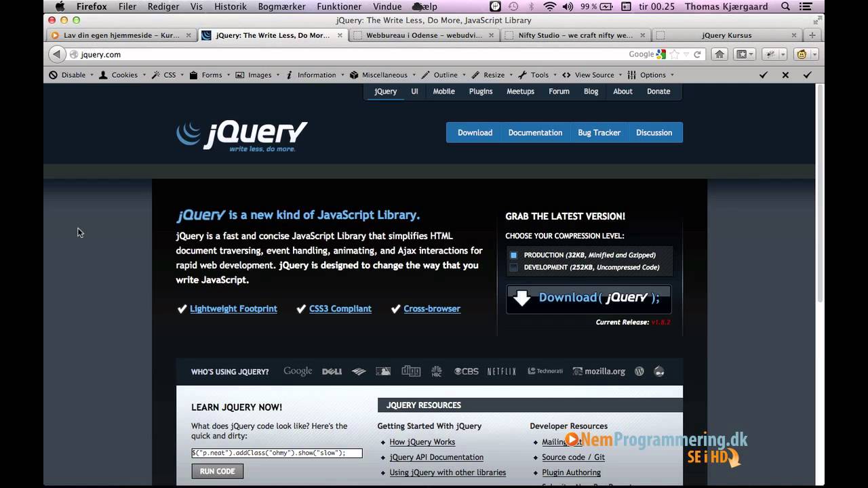Expand the Options dropdown arrow
This screenshot has width=868, height=488.
pos(672,75)
